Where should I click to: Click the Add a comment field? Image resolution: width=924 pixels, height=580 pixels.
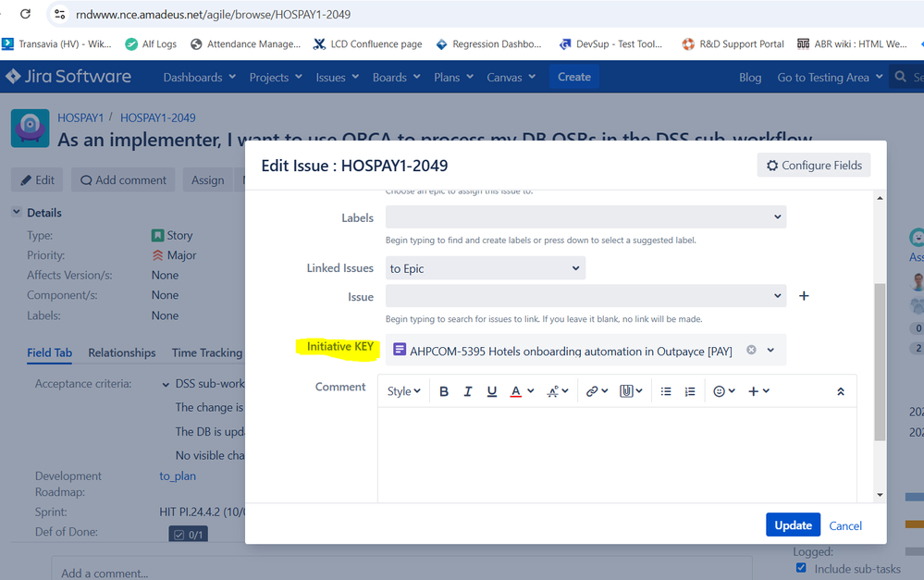[401, 568]
